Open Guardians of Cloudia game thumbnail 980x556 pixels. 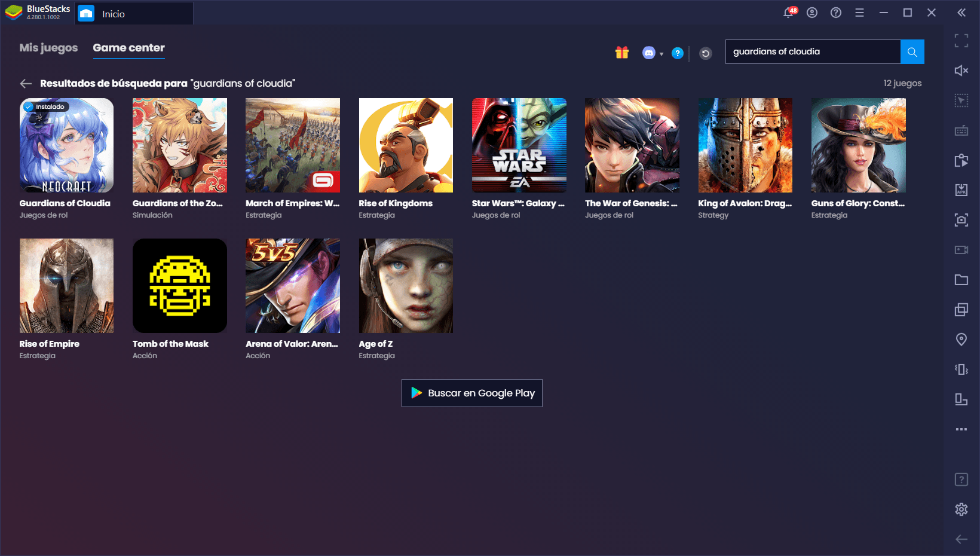66,145
